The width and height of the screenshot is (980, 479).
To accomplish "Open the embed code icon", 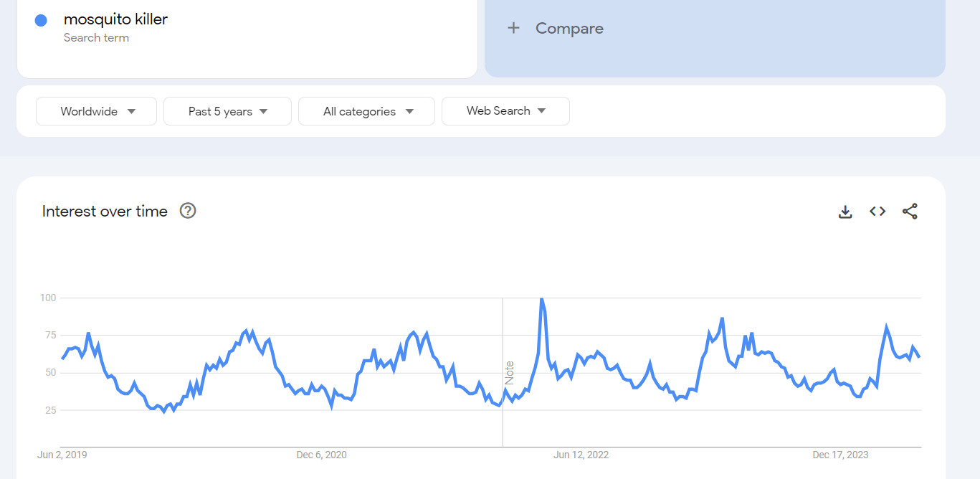I will point(877,212).
